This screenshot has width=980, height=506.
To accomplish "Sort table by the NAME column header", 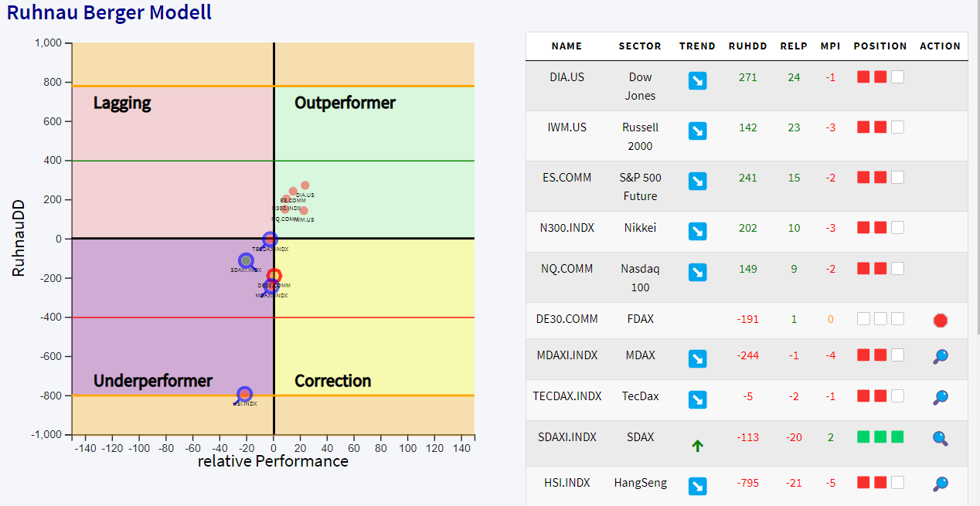I will 567,46.
